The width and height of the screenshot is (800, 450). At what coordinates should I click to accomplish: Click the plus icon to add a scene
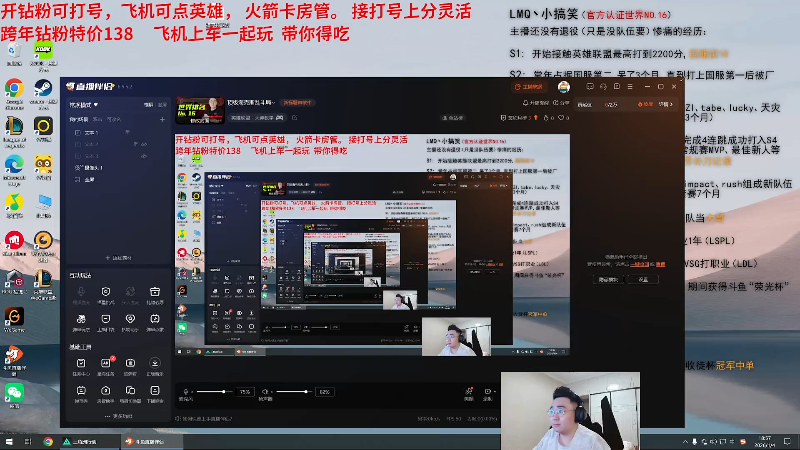tap(162, 119)
